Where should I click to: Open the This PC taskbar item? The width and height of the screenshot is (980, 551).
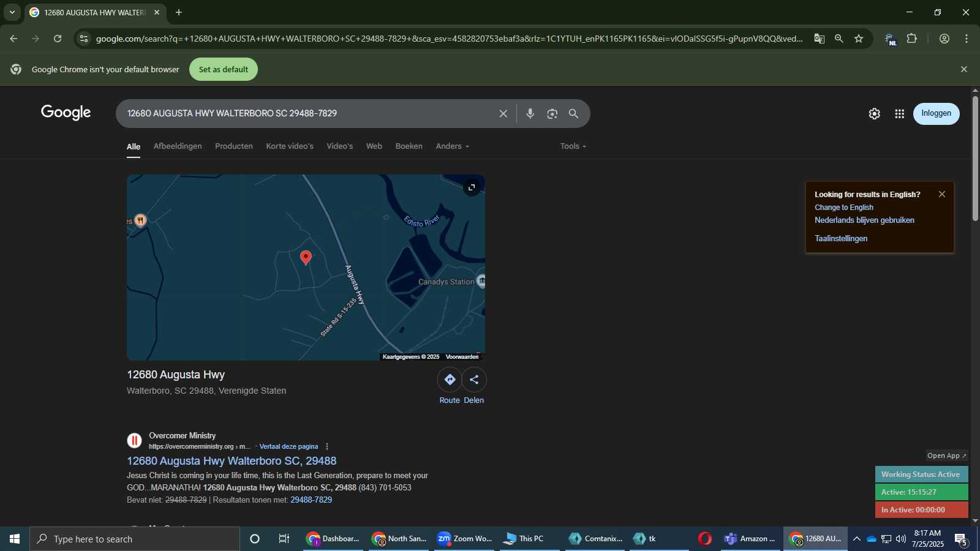click(x=530, y=539)
